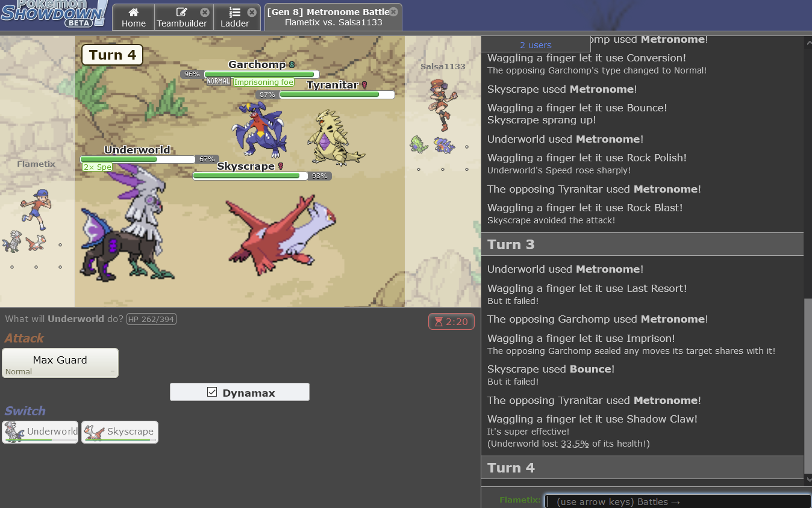Click Flametix's Silvally team icon
This screenshot has width=812, height=508.
[11, 242]
